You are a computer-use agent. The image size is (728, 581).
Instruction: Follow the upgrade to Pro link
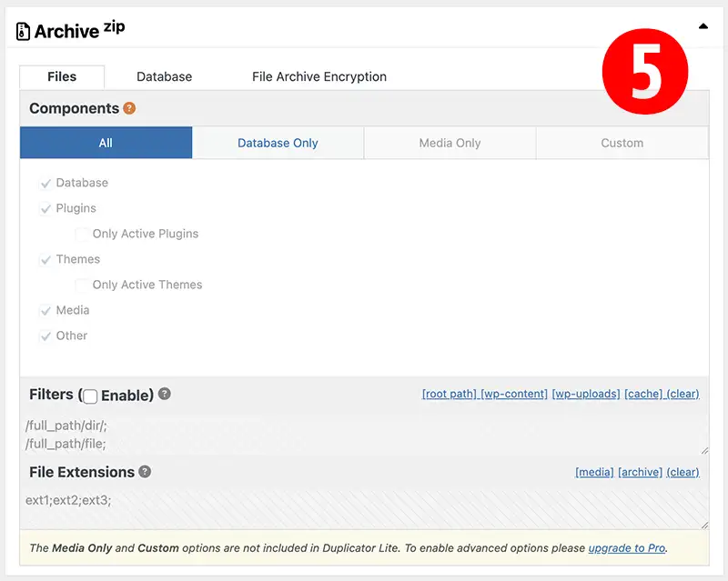(x=627, y=548)
